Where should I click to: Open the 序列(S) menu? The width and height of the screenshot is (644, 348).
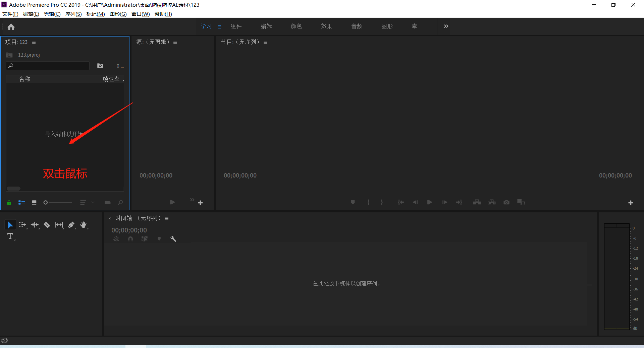pyautogui.click(x=73, y=14)
